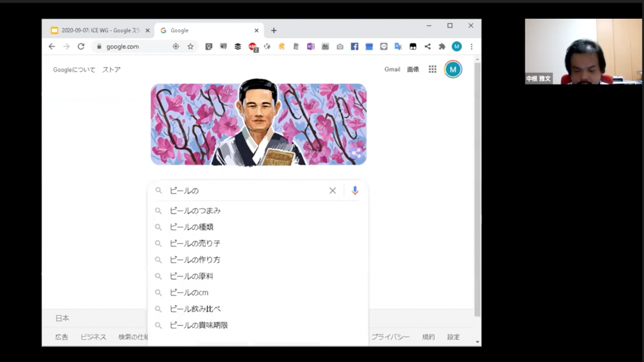Click the 日本 country label in footer
The image size is (644, 362).
point(62,318)
